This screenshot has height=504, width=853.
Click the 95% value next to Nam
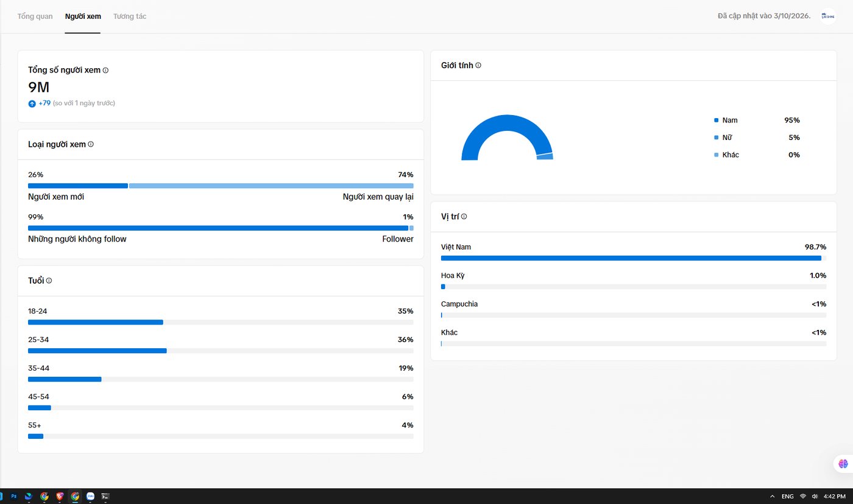pos(792,121)
